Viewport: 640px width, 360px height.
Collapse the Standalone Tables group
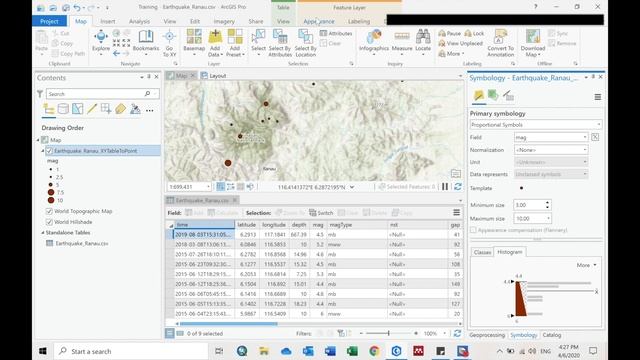[x=42, y=233]
